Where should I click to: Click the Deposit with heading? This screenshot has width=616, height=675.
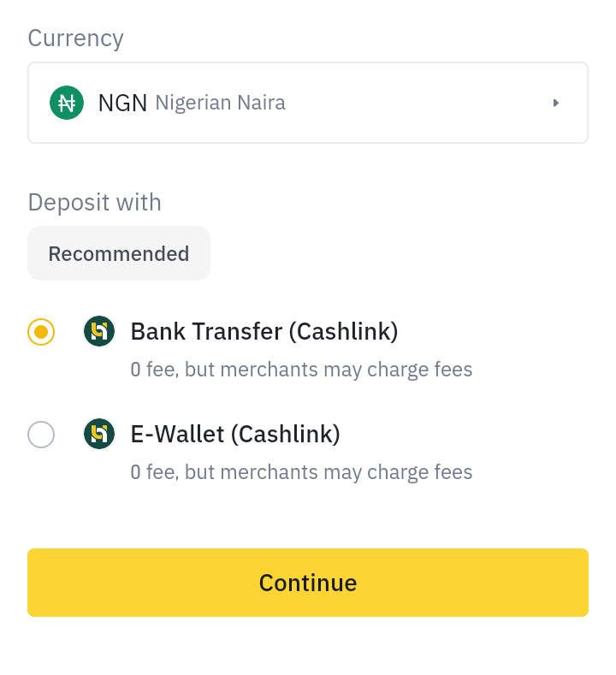coord(95,202)
